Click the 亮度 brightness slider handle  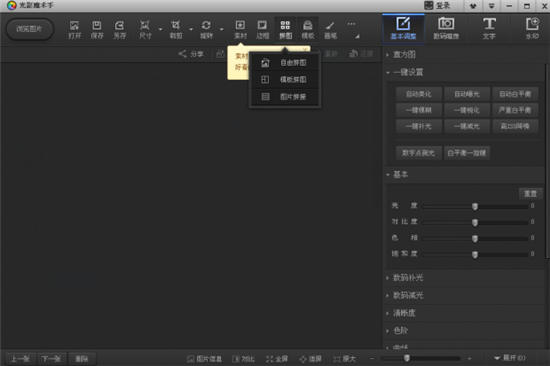click(475, 206)
